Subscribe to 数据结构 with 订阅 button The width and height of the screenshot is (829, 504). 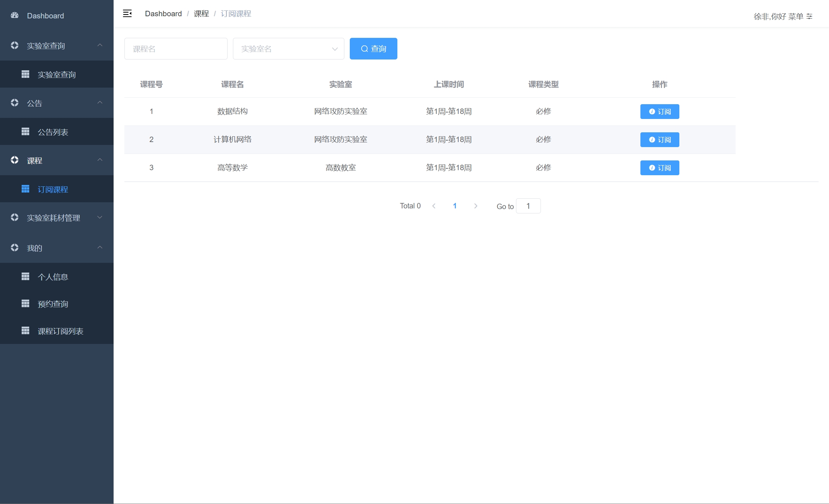(660, 111)
